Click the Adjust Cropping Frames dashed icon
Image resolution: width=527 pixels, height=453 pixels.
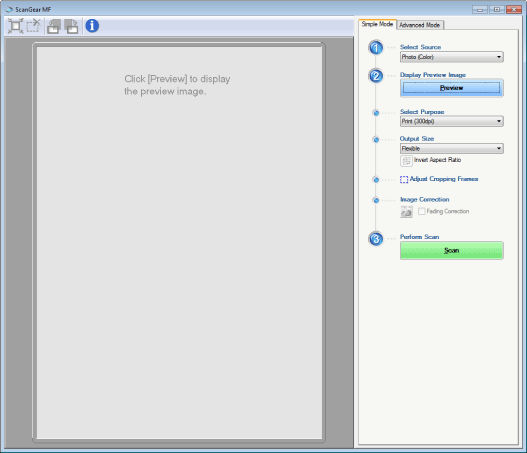pyautogui.click(x=404, y=179)
